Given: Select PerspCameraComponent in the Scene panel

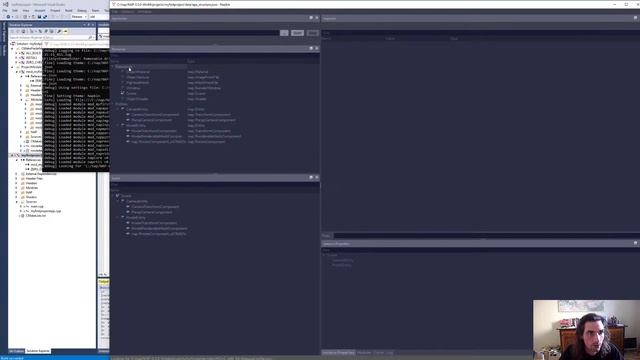Looking at the screenshot, I should point(152,212).
